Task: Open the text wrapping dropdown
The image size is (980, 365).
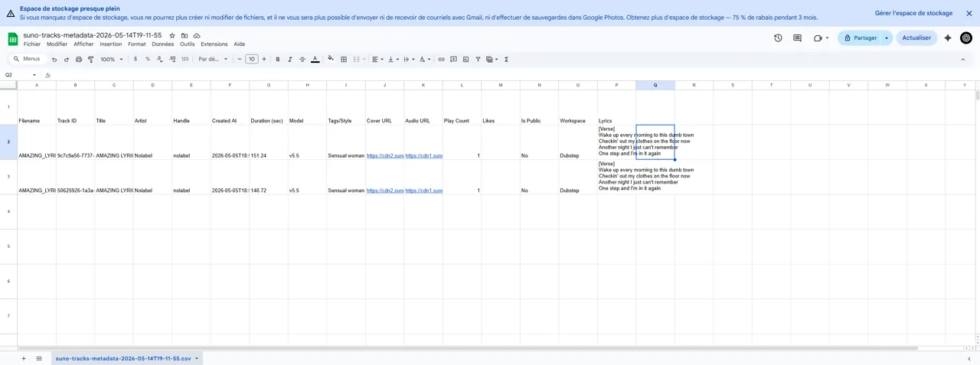Action: pos(408,59)
